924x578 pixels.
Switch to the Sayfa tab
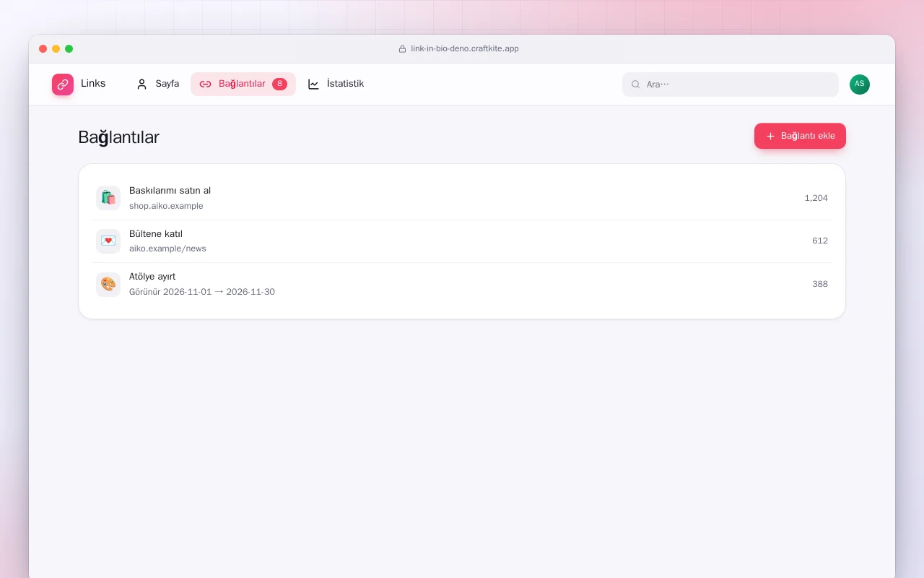click(x=157, y=84)
